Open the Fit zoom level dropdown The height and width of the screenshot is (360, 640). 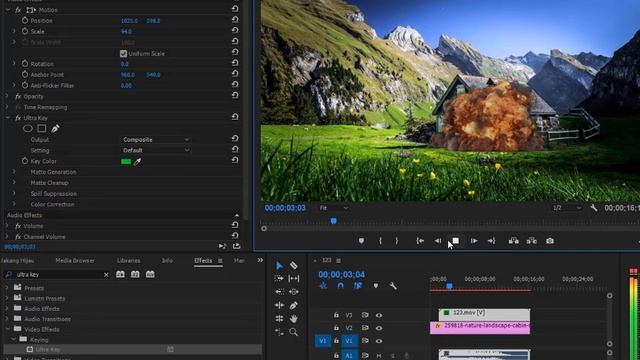[333, 208]
